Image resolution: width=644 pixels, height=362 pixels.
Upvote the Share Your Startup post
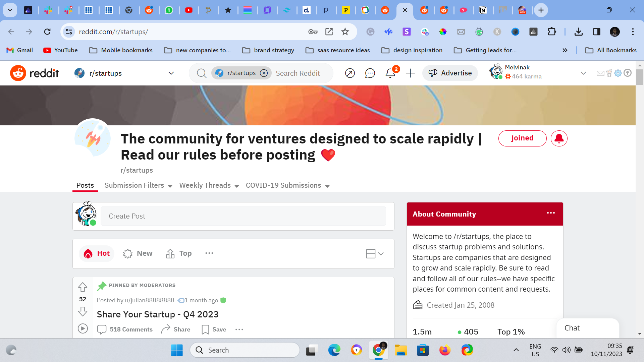(83, 287)
